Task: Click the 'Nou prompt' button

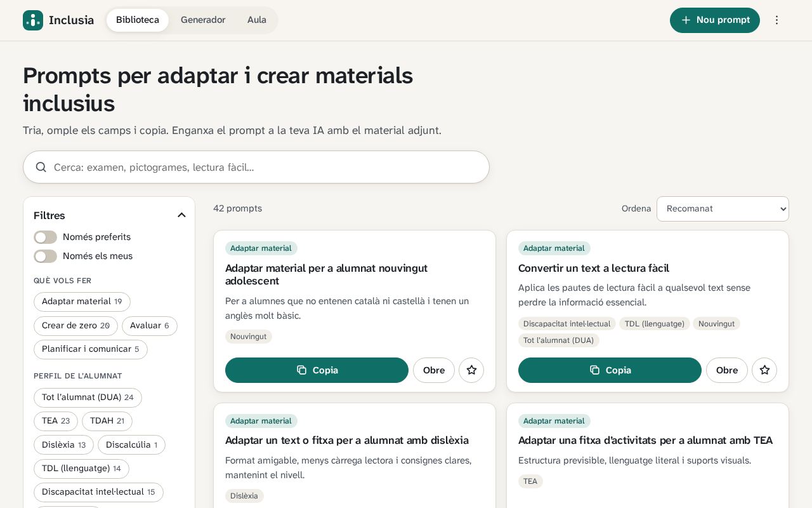Action: 715,20
